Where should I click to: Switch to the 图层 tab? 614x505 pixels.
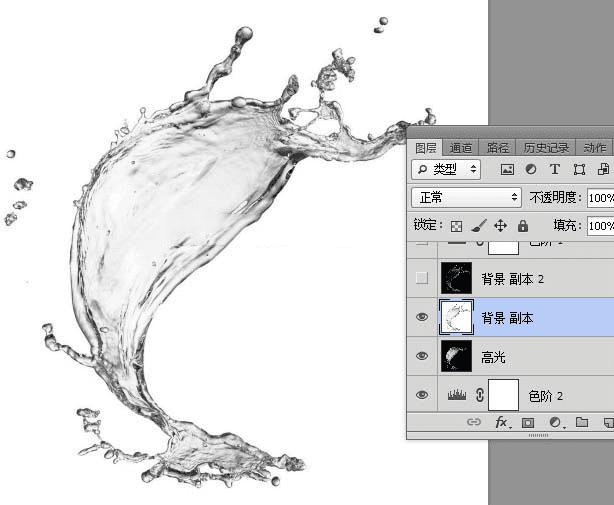coord(425,148)
